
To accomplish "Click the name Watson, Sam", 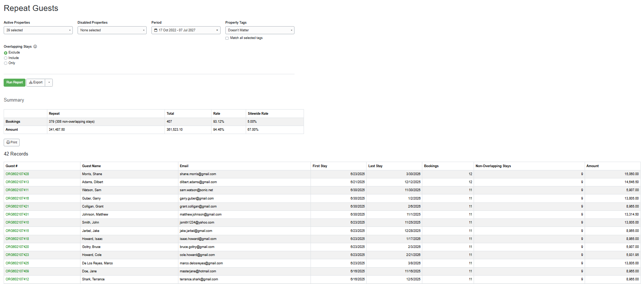I will (x=92, y=190).
